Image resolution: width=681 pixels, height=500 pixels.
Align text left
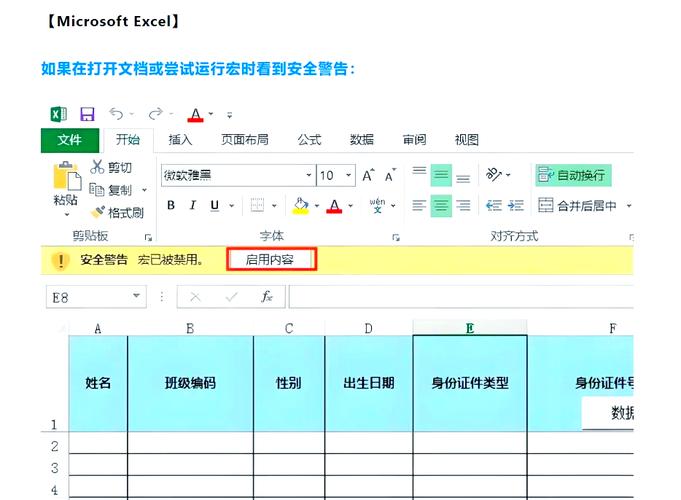pos(419,205)
